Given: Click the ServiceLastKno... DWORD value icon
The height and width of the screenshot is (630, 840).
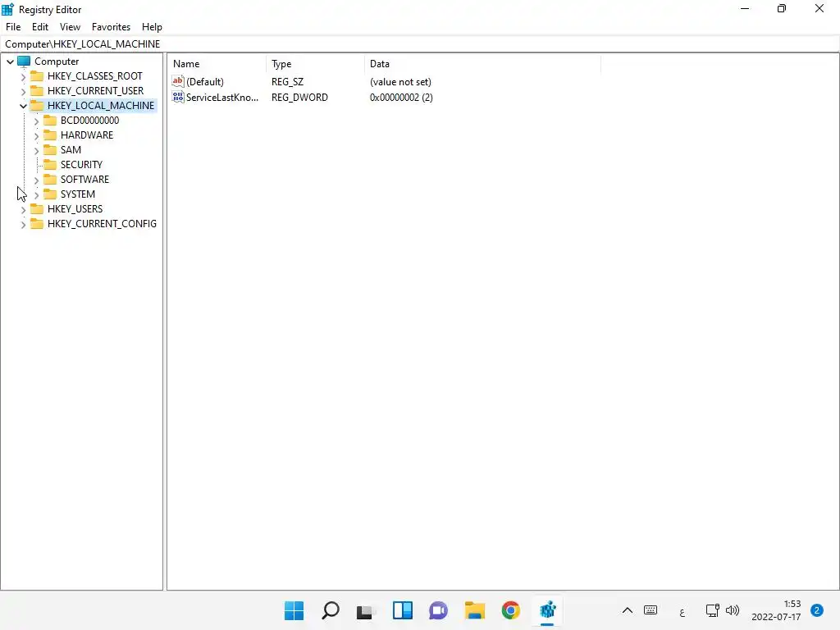Looking at the screenshot, I should [x=178, y=97].
